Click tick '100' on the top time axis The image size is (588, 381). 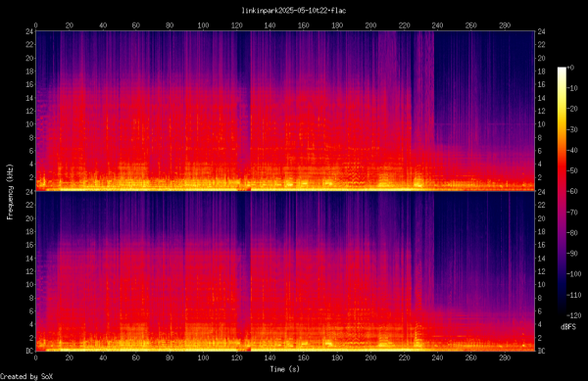(x=203, y=25)
